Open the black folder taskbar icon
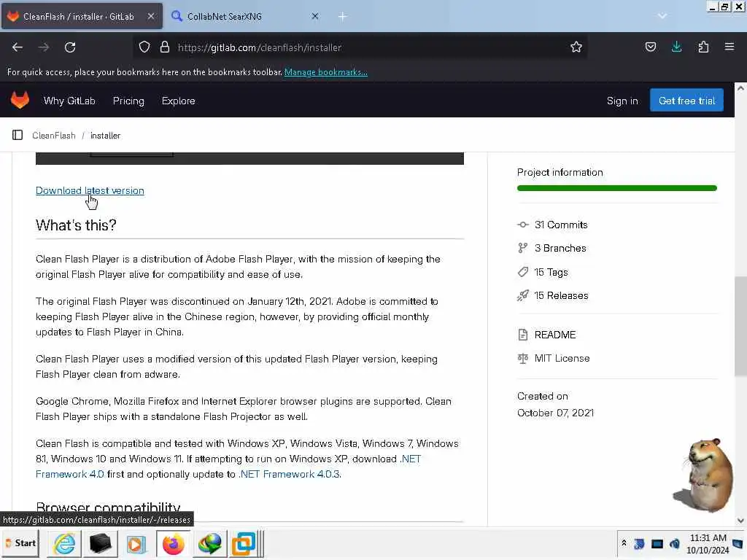 [101, 543]
